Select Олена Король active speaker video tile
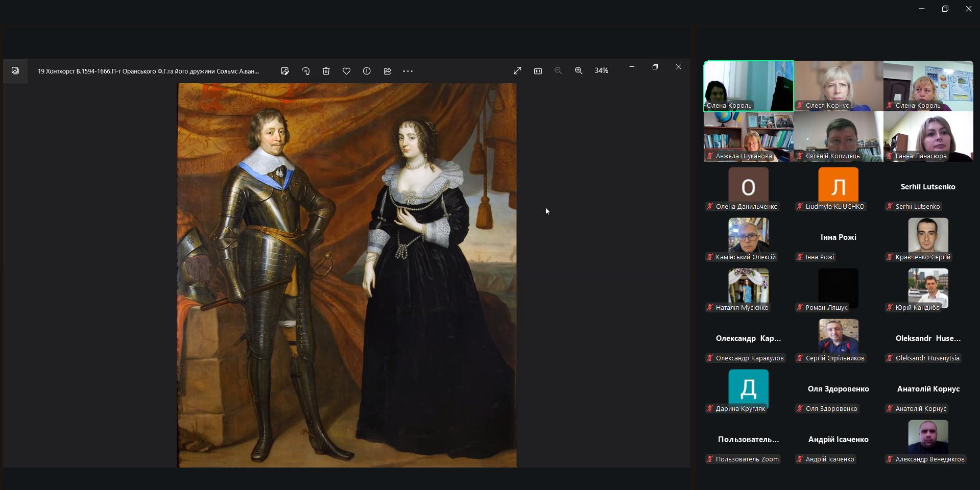This screenshot has height=490, width=980. point(748,86)
